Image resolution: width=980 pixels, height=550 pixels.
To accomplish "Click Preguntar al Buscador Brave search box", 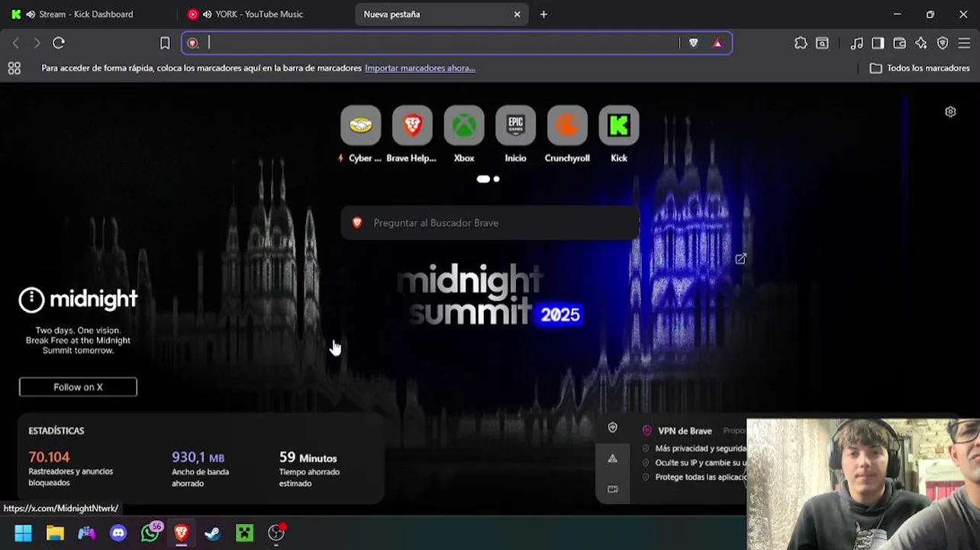I will click(x=490, y=223).
